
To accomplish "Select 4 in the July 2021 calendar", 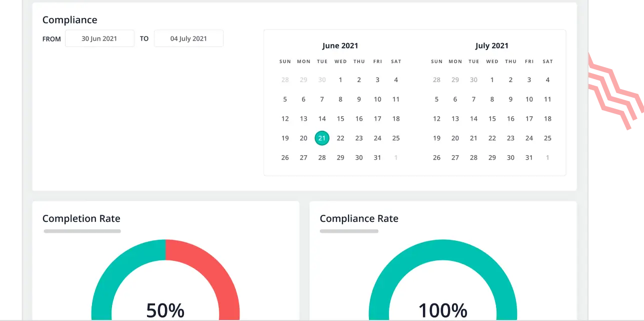I will (x=547, y=80).
